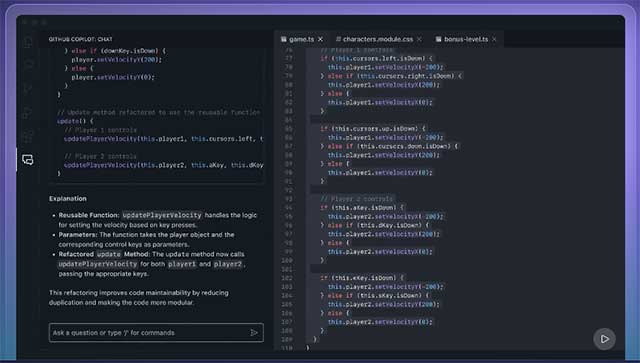This screenshot has width=640, height=363.
Task: Switch to the bonus-level.ts tab
Action: pos(466,39)
